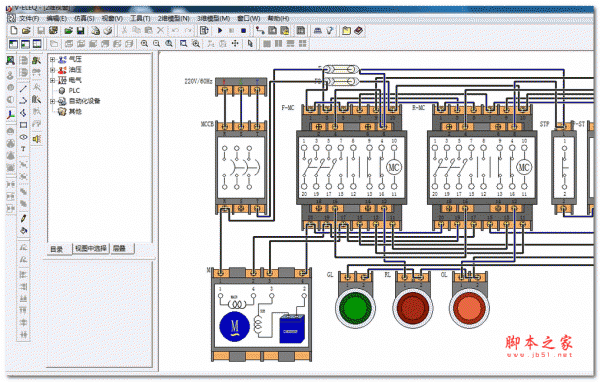Choose the rectangle drawing tool
The image size is (600, 382).
[23, 125]
